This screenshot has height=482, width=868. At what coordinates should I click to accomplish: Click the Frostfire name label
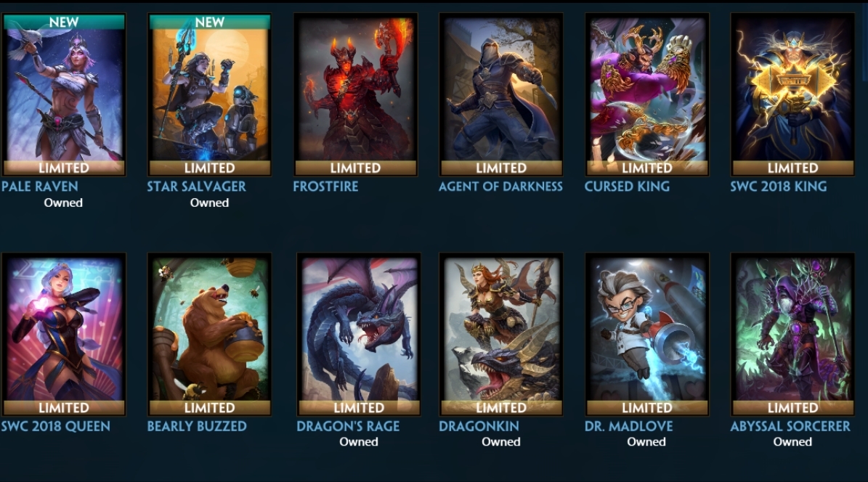325,187
